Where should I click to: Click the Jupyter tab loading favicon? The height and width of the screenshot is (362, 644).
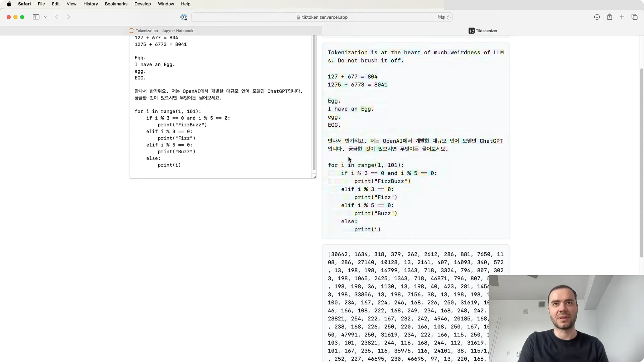coord(132,31)
